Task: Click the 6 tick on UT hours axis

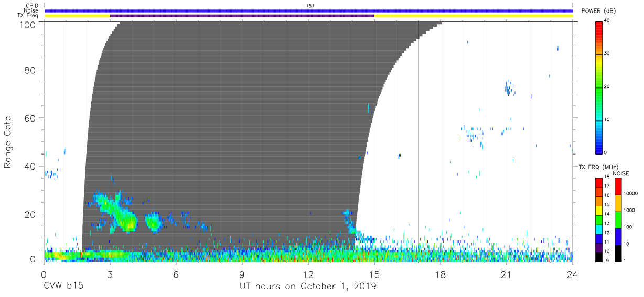Action: click(x=176, y=275)
